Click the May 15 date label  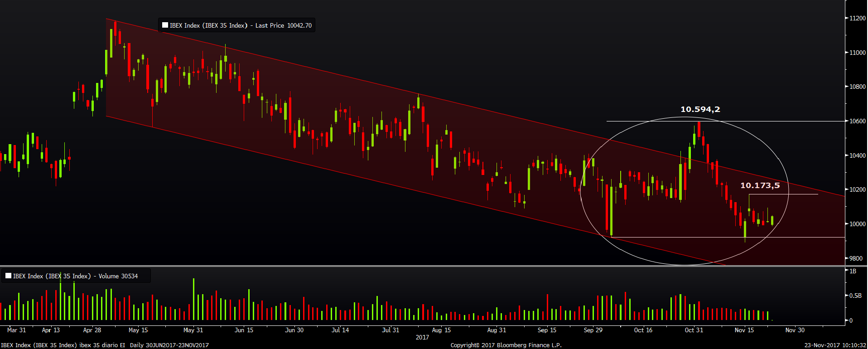(x=138, y=330)
